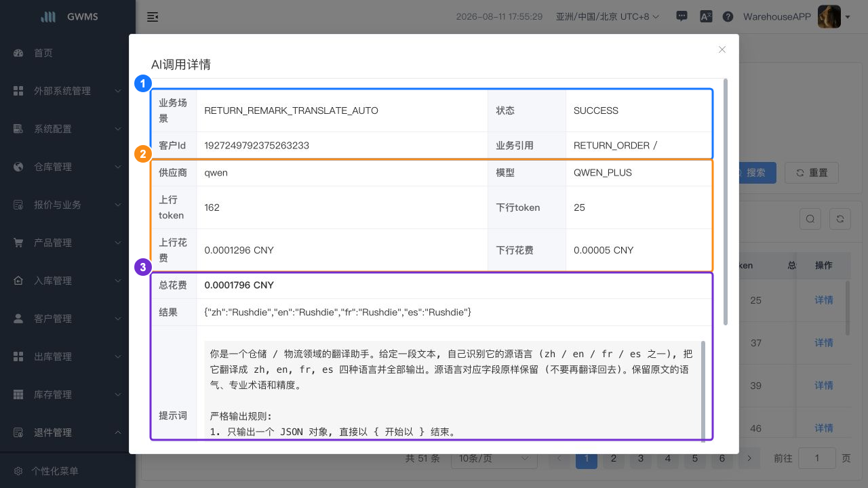Click the 个性化菜单 gear icon
Screen dimensions: 868x488
(x=18, y=471)
